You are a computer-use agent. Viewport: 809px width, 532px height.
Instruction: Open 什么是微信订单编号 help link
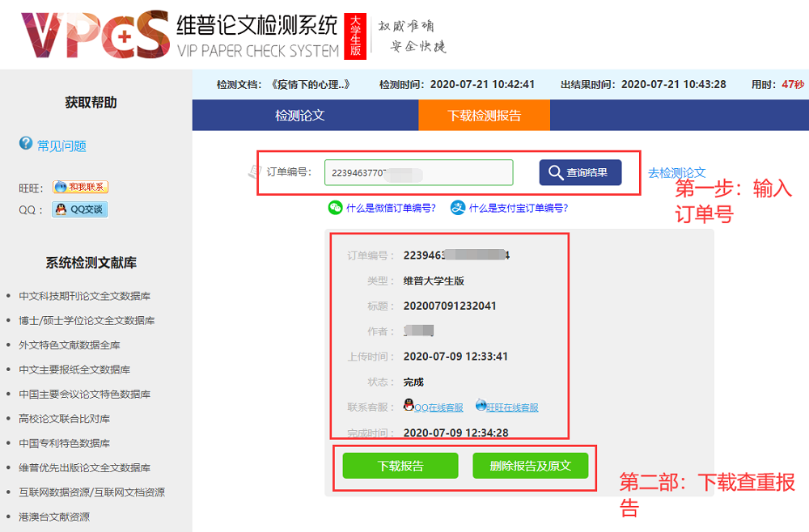(391, 208)
